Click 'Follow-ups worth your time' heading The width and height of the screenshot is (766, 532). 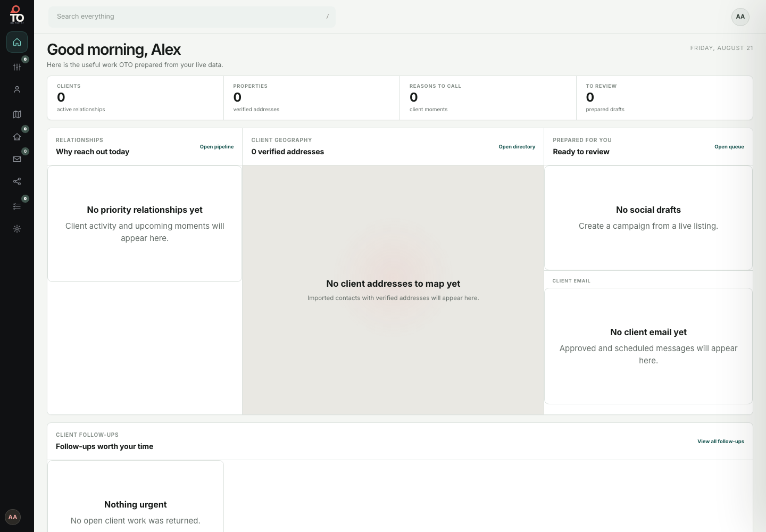tap(104, 446)
